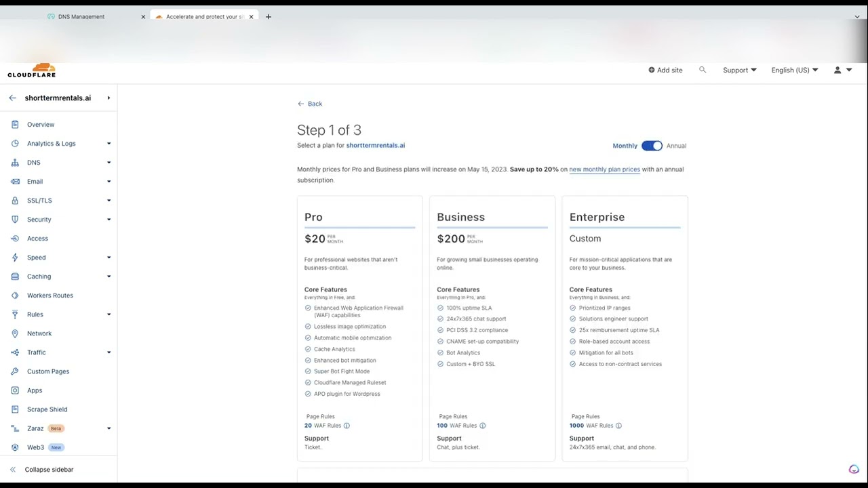Open the new monthly plan prices link

click(604, 169)
